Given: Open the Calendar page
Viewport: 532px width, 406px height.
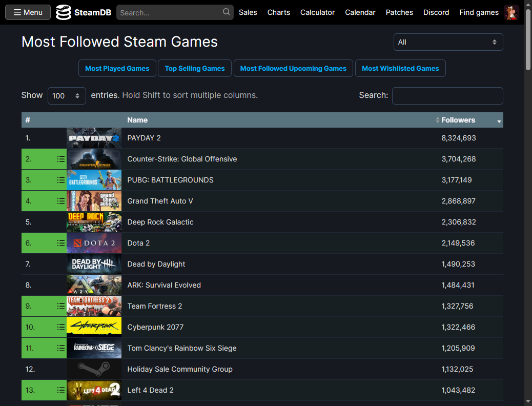Looking at the screenshot, I should click(360, 13).
